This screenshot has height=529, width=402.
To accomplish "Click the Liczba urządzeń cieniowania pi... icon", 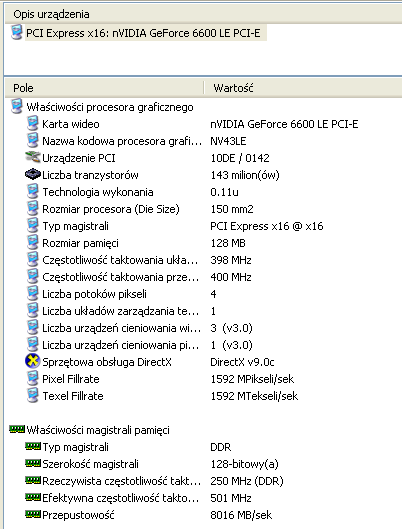I will [32, 344].
